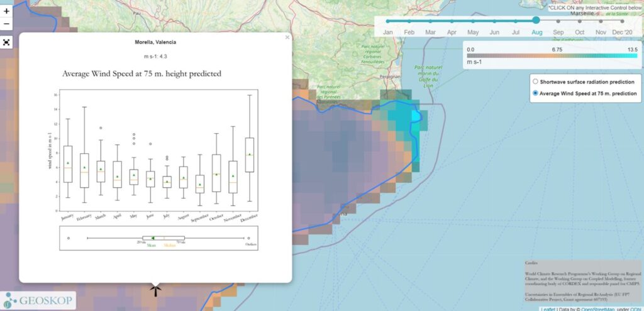Zoom out of the map

pyautogui.click(x=7, y=25)
